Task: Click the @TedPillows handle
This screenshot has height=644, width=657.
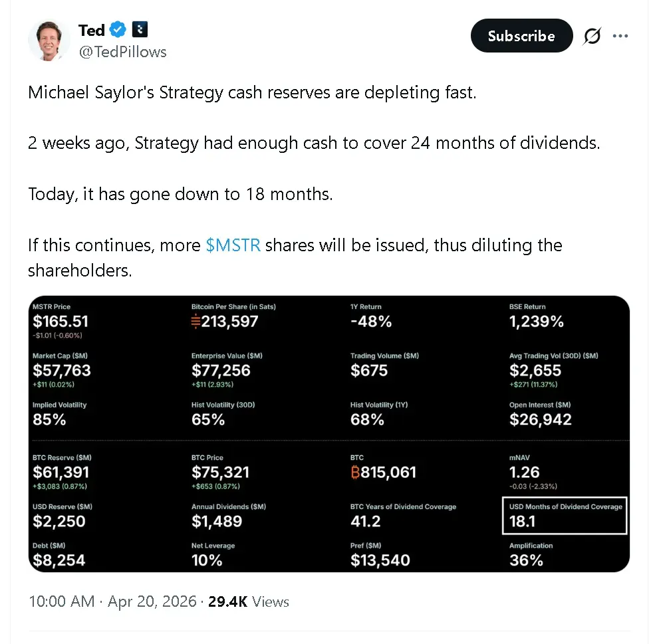Action: pos(122,52)
